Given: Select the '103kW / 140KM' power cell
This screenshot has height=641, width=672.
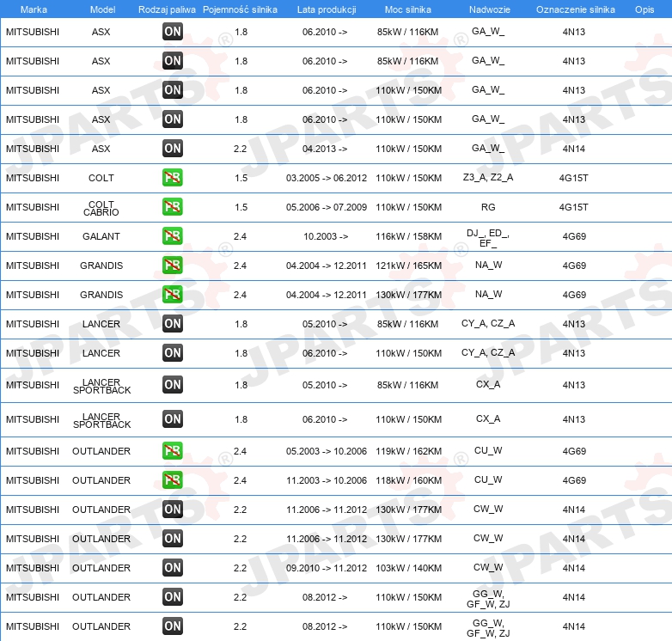Looking at the screenshot, I should tap(409, 568).
